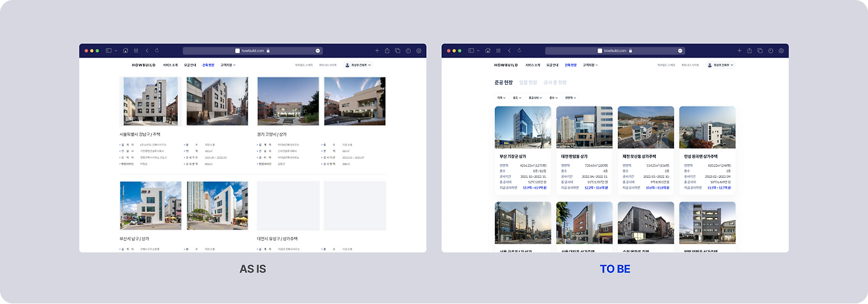
Task: Click the share icon in the TO BE browser
Action: coord(749,50)
